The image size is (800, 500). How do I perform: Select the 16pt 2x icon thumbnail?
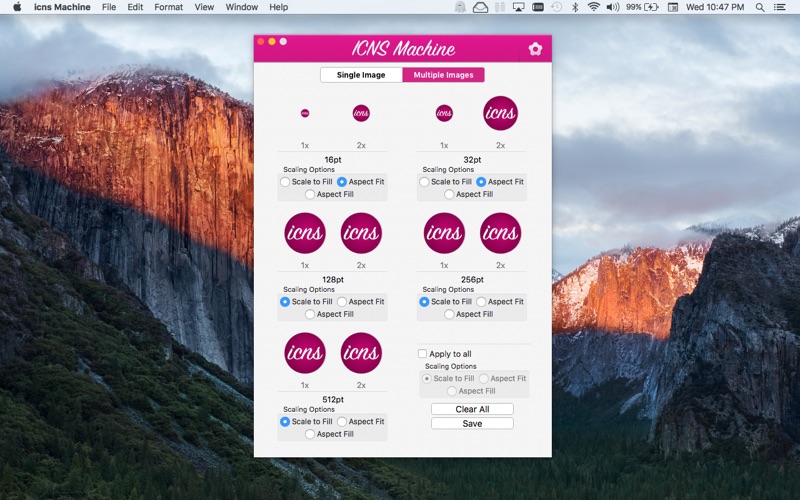coord(361,113)
